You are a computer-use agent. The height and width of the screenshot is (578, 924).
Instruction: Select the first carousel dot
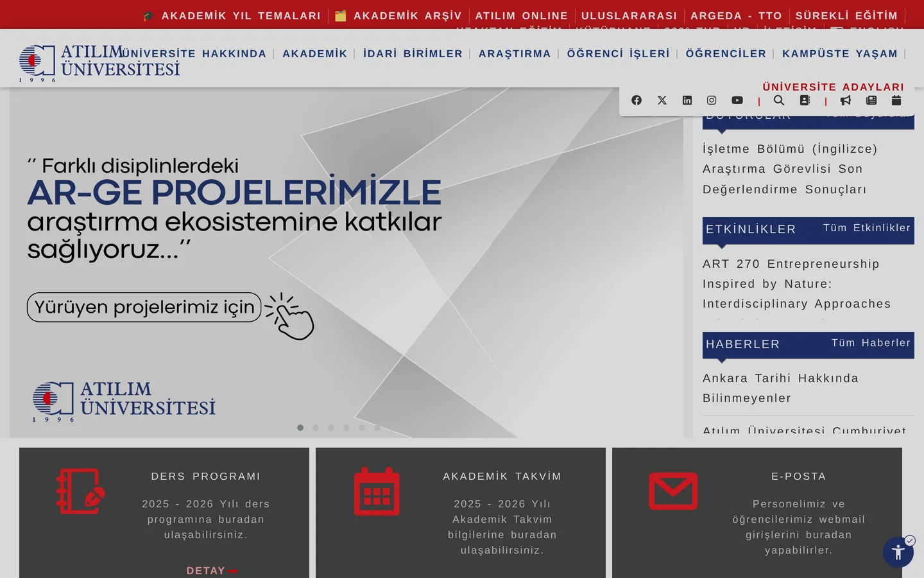300,428
